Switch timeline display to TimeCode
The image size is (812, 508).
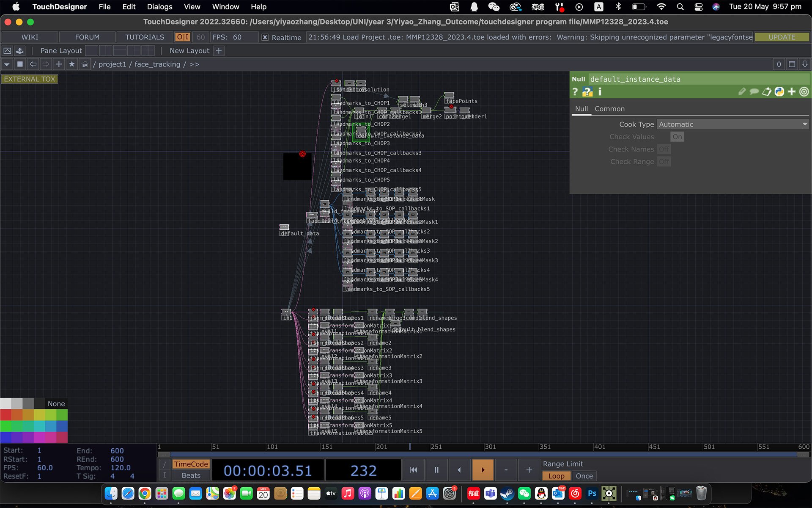(x=191, y=464)
